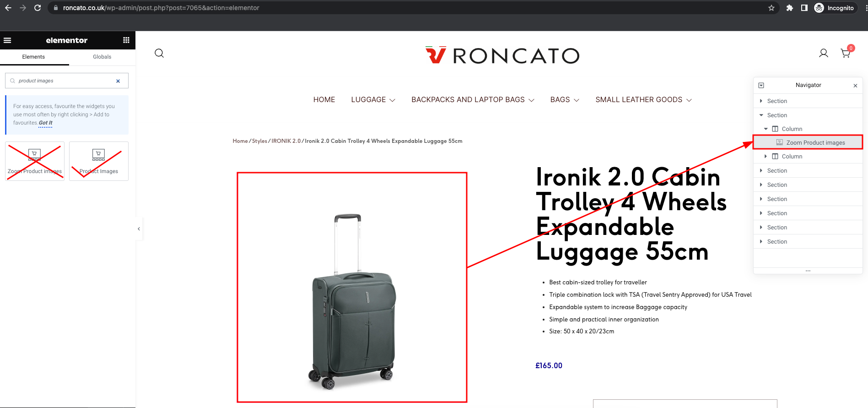Viewport: 868px width, 408px height.
Task: Click the site search magnifier icon
Action: [x=159, y=53]
